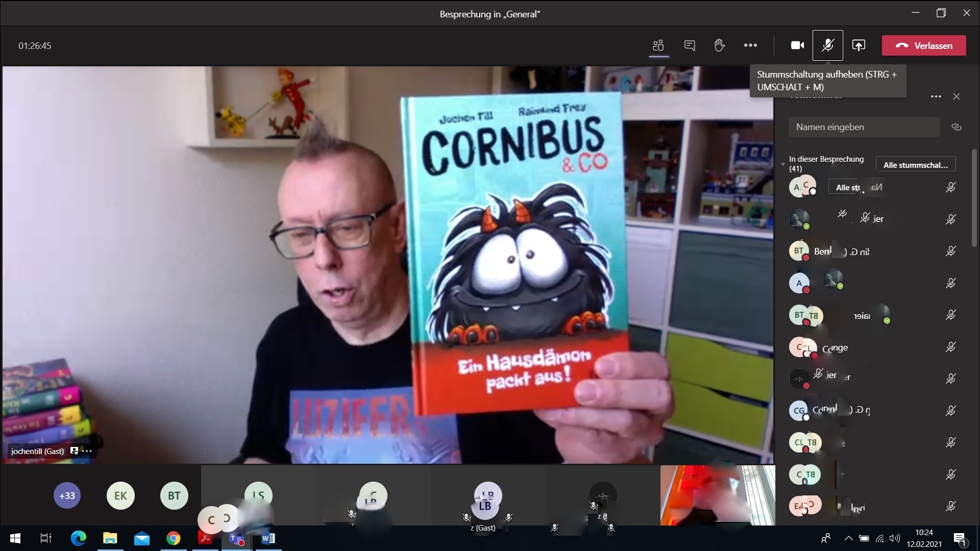980x551 pixels.
Task: Unmute the microphone button
Action: (x=828, y=45)
